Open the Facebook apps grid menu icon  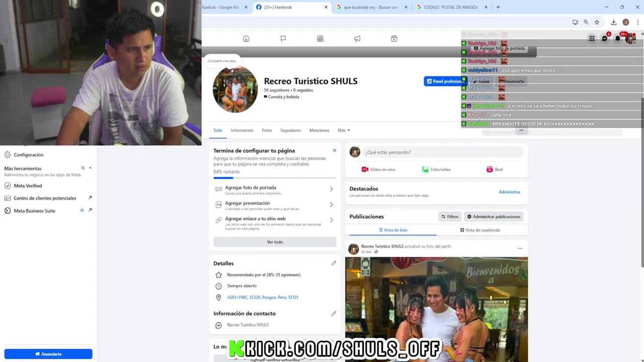pyautogui.click(x=592, y=38)
